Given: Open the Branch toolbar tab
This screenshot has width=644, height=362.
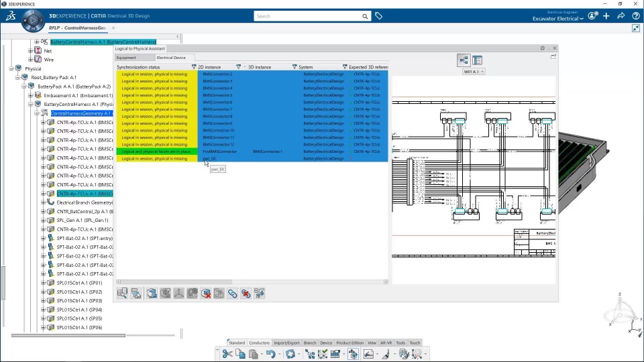Looking at the screenshot, I should coord(310,343).
